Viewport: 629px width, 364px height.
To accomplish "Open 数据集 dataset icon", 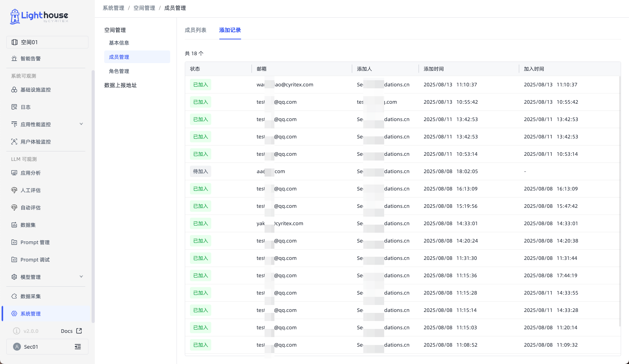I will [x=14, y=225].
